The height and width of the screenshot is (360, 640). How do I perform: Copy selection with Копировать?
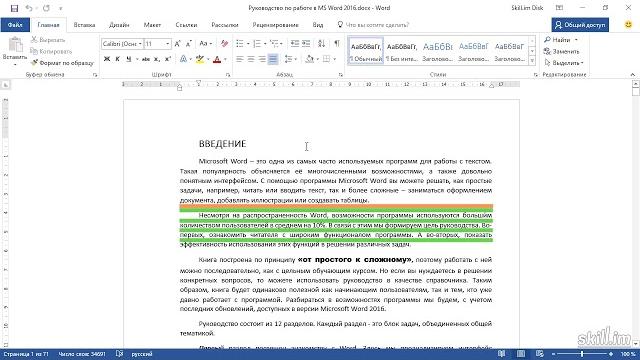51,51
